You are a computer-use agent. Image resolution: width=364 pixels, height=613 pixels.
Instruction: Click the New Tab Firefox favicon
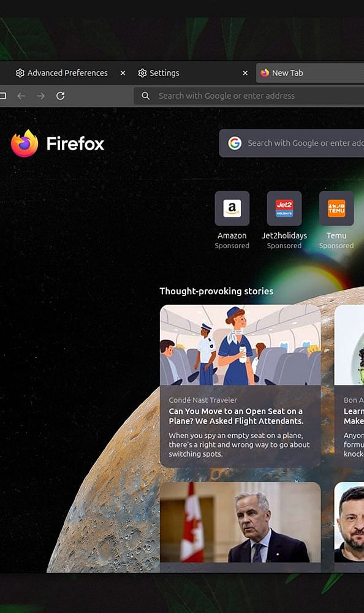(265, 73)
